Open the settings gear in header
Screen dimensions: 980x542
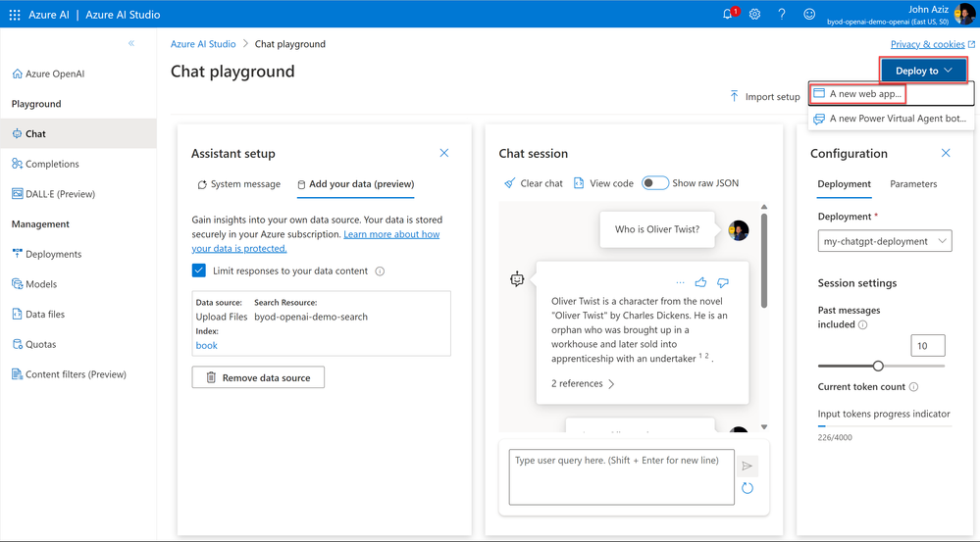pyautogui.click(x=754, y=15)
